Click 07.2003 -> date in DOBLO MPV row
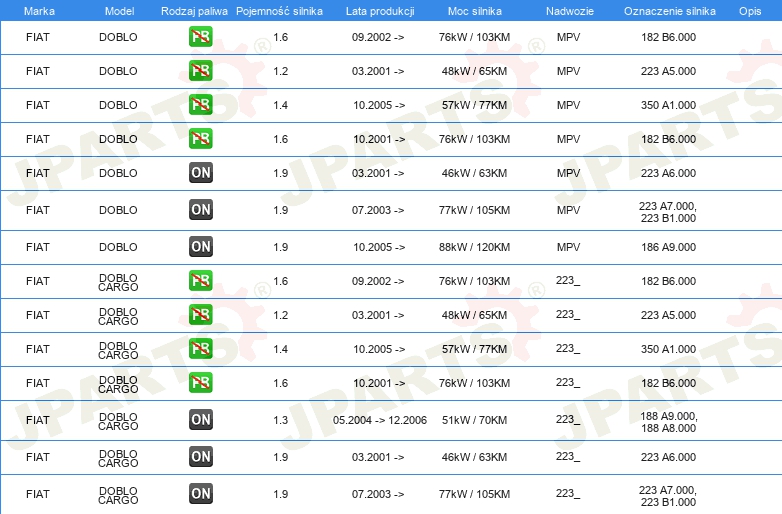 378,210
